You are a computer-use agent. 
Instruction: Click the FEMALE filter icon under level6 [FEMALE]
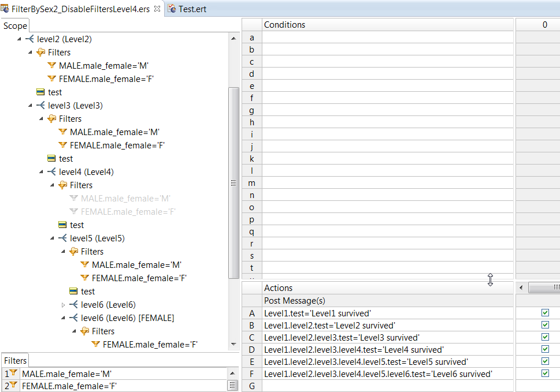(x=96, y=344)
